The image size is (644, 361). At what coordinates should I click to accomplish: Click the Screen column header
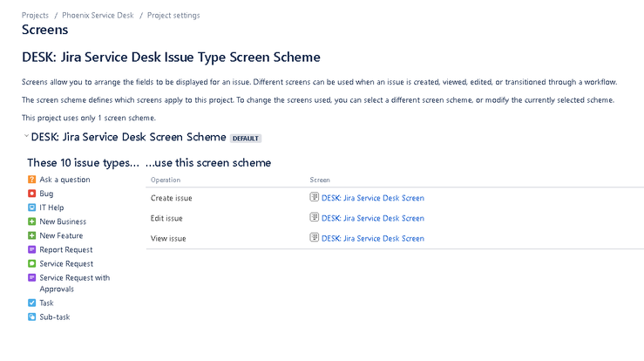pyautogui.click(x=320, y=180)
